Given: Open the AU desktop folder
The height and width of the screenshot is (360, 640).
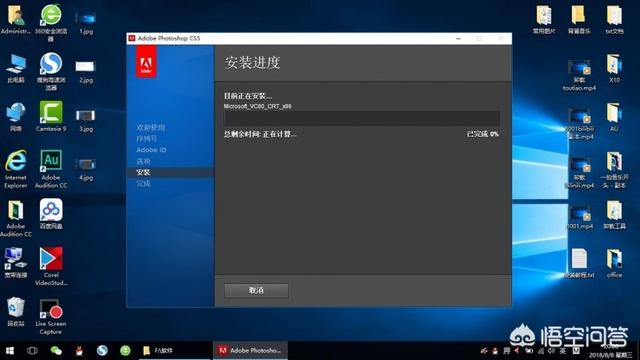Looking at the screenshot, I should point(614,117).
